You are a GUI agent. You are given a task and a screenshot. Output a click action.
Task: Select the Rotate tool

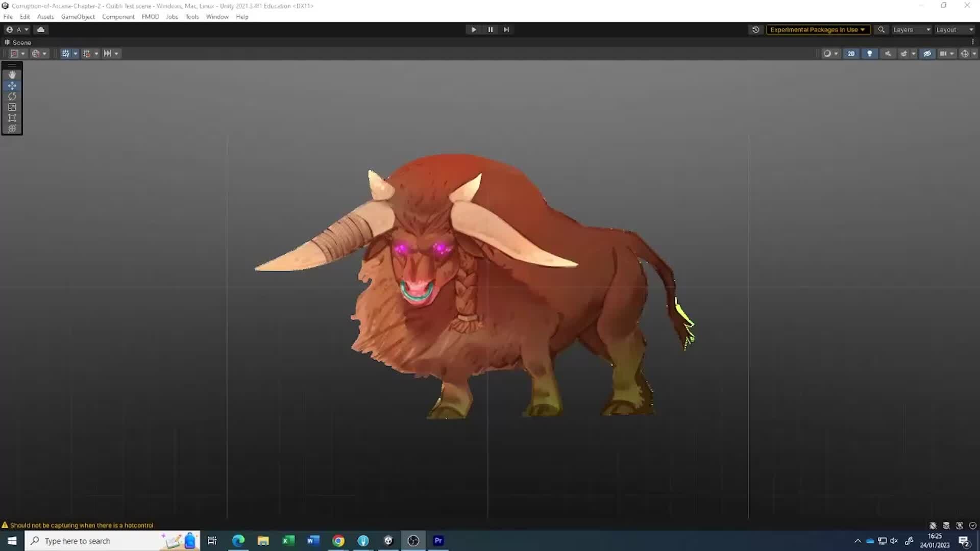tap(12, 96)
